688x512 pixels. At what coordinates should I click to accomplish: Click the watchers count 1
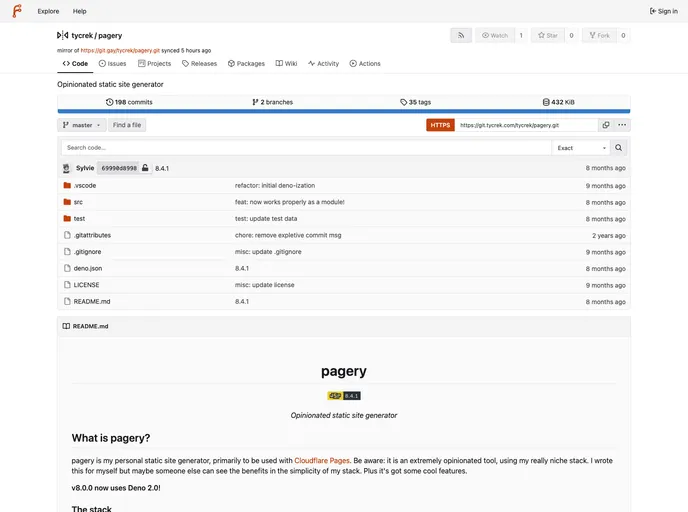pyautogui.click(x=521, y=36)
